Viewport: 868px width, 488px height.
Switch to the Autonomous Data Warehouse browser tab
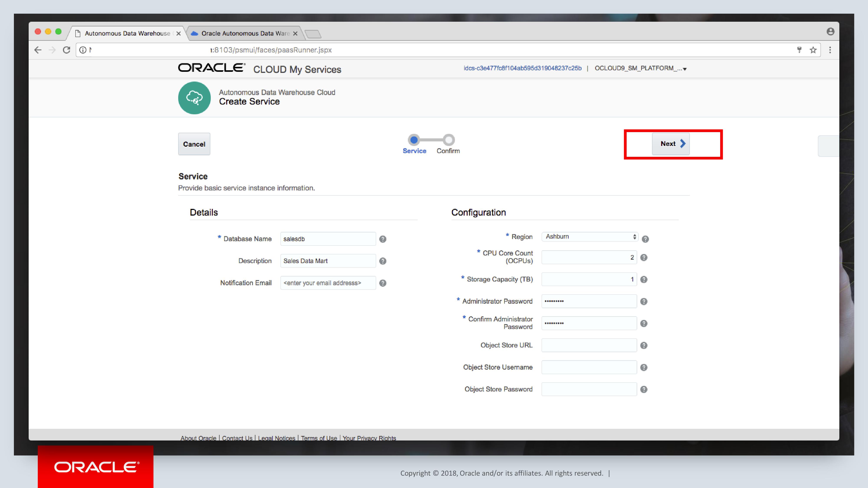127,33
